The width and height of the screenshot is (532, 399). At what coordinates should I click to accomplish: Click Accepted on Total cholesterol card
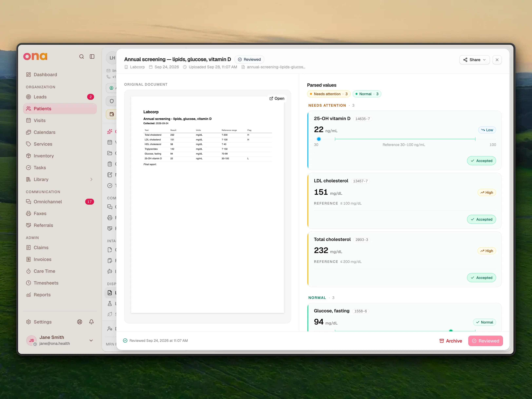[481, 278]
